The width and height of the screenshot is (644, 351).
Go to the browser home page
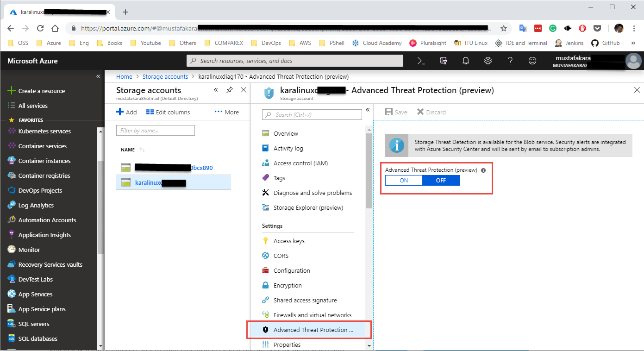(x=55, y=28)
